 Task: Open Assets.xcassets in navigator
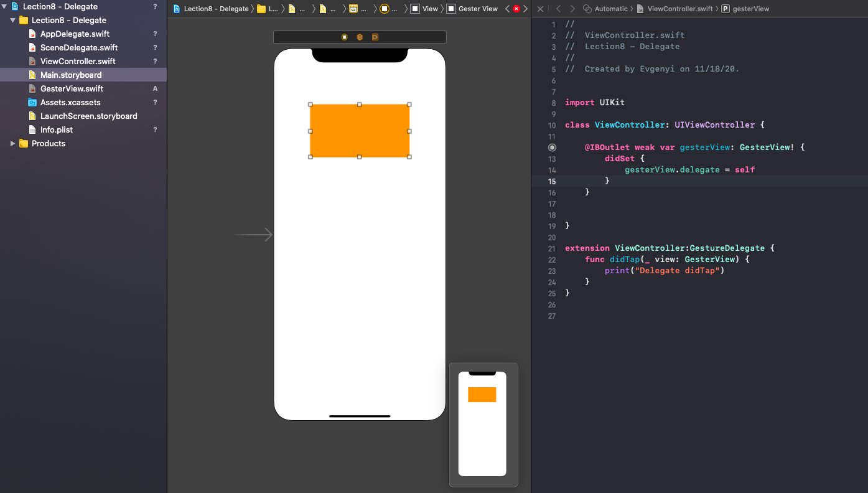(83, 102)
